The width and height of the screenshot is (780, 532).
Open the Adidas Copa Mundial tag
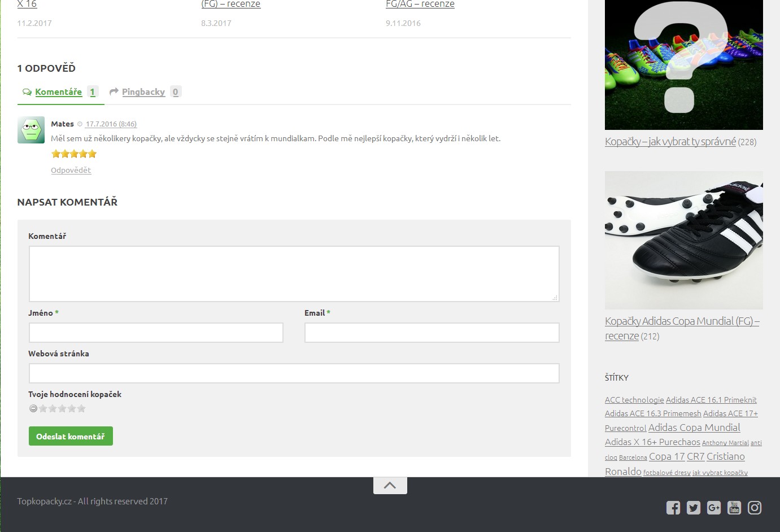pos(694,428)
